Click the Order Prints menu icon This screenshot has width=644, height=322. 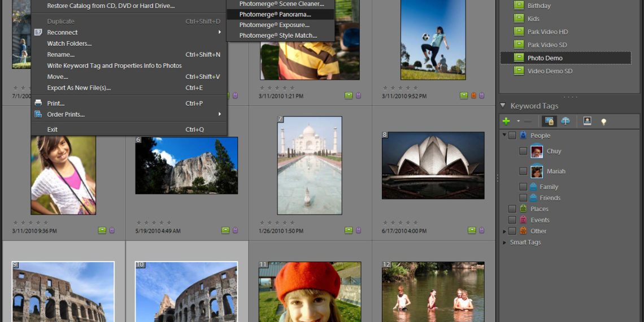(38, 114)
